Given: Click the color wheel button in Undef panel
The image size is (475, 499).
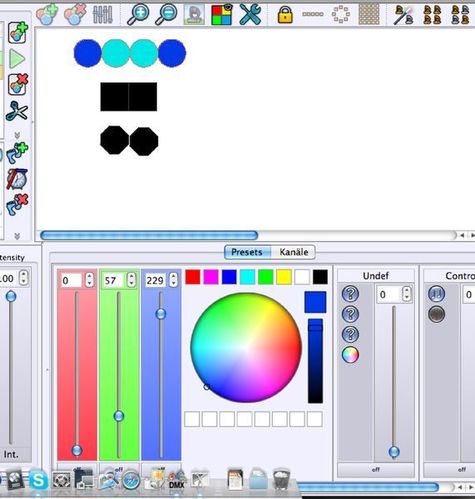Looking at the screenshot, I should 350,354.
